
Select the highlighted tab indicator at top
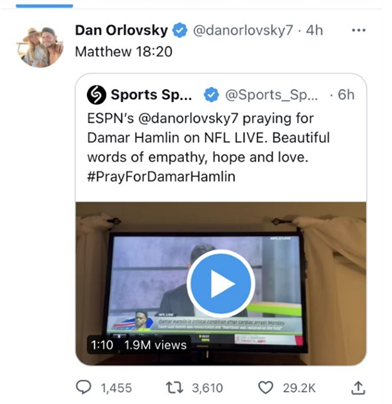pyautogui.click(x=44, y=6)
